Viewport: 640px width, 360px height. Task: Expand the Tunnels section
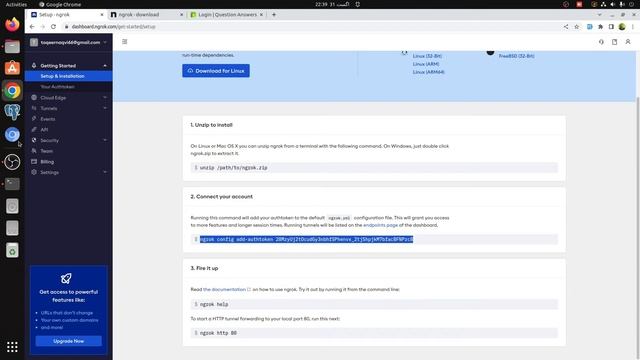tap(105, 108)
